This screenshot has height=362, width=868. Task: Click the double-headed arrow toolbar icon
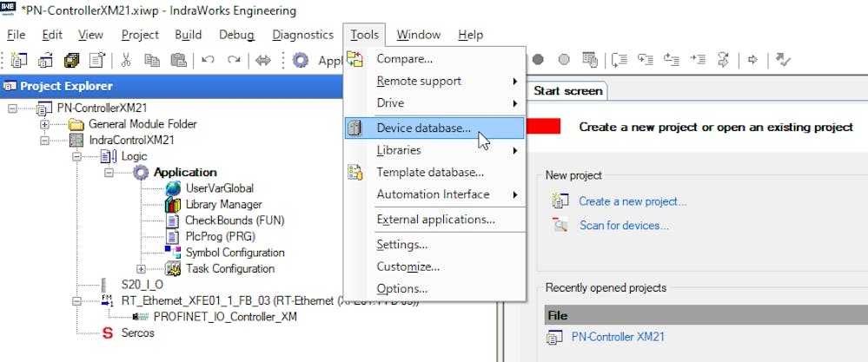(263, 60)
